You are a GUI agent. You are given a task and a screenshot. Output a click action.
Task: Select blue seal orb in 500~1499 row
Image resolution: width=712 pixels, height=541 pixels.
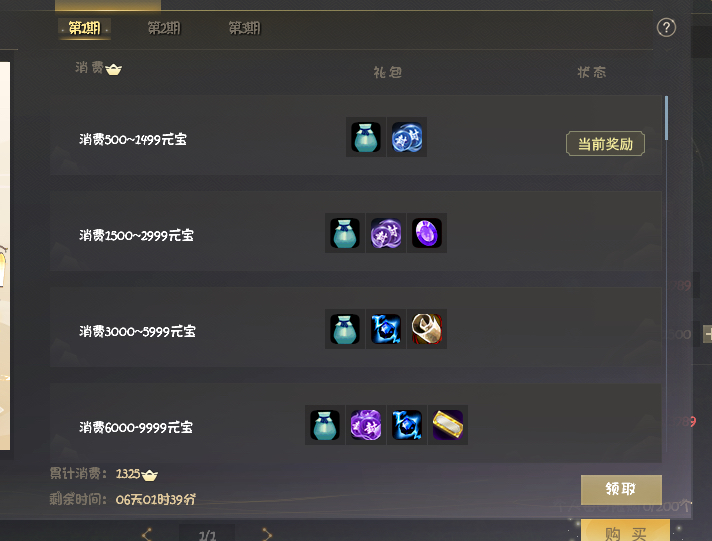[407, 137]
